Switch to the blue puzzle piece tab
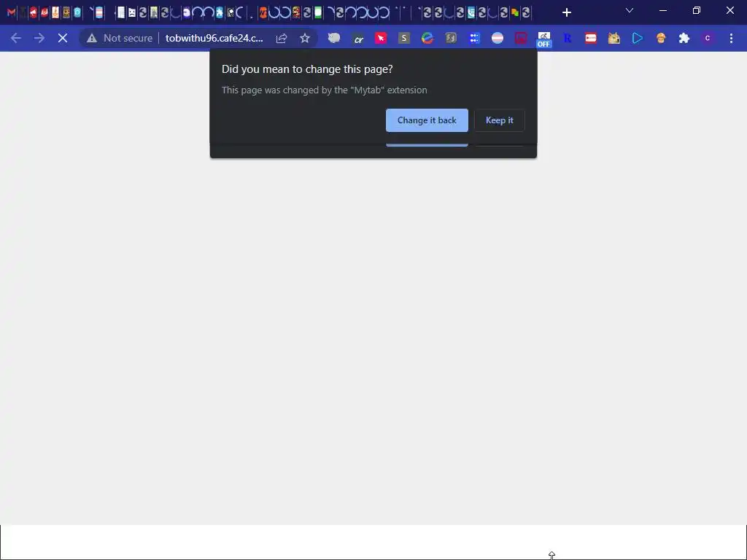Screen dimensions: 747x560 coord(219,12)
